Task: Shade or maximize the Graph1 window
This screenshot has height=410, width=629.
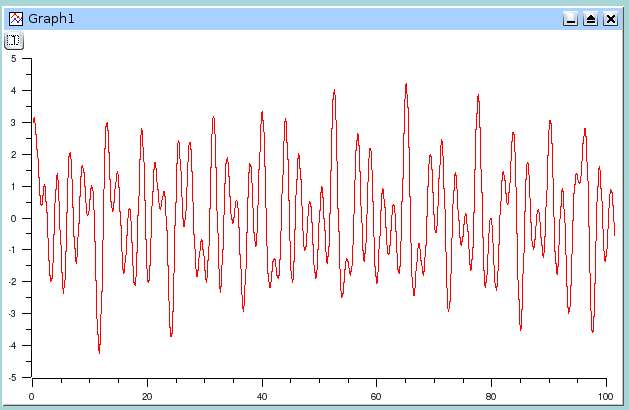Action: pos(590,19)
